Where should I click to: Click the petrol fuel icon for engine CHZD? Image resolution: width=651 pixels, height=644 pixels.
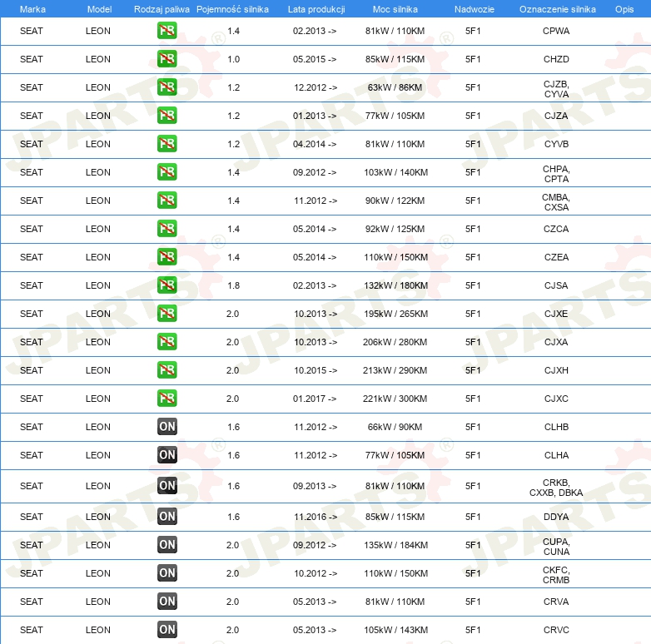pos(166,59)
